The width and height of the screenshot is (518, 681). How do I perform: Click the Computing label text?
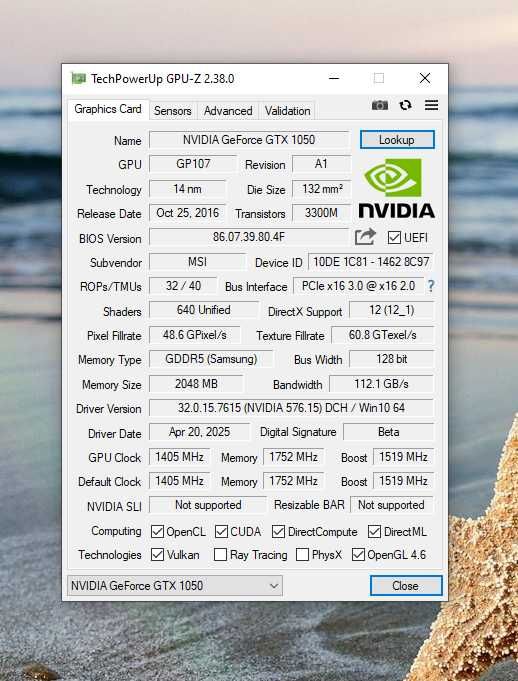point(116,531)
